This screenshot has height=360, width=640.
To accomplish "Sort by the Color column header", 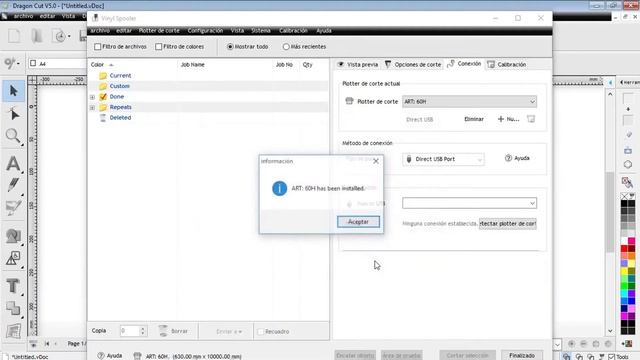I will (x=97, y=64).
